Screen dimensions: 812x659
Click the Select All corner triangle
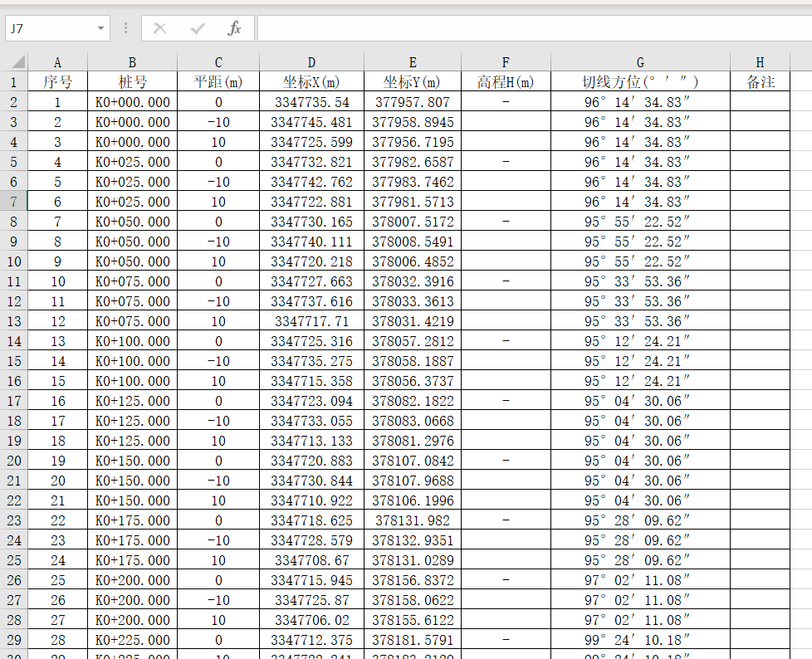[15, 62]
